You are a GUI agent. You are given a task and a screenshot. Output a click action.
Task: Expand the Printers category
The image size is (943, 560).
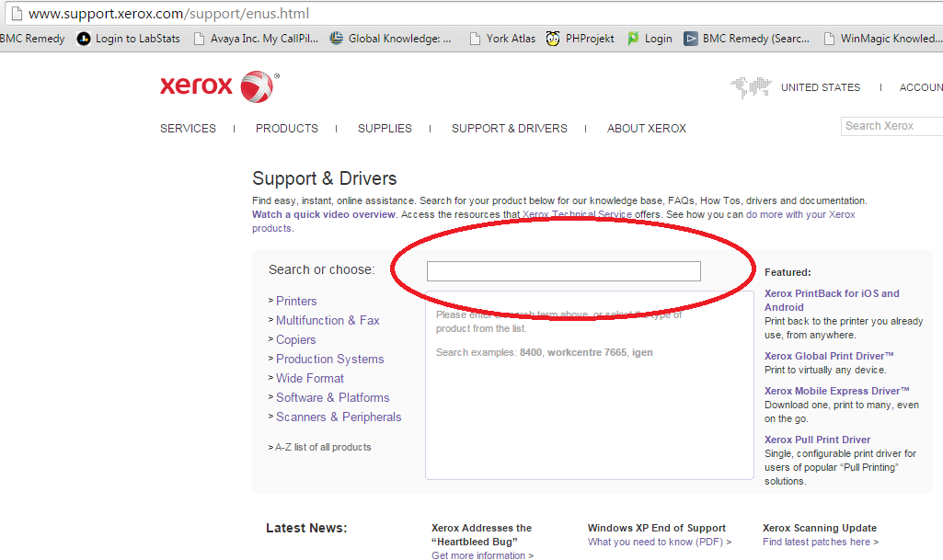point(296,301)
